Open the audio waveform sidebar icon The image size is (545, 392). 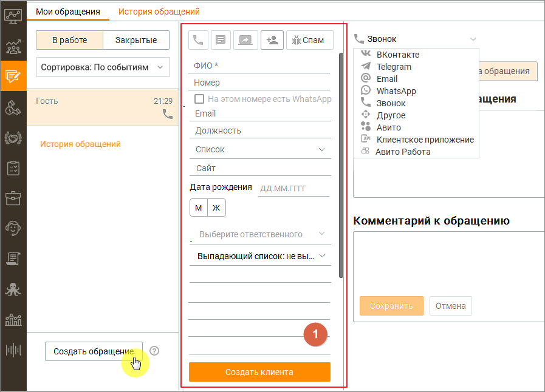click(x=13, y=350)
